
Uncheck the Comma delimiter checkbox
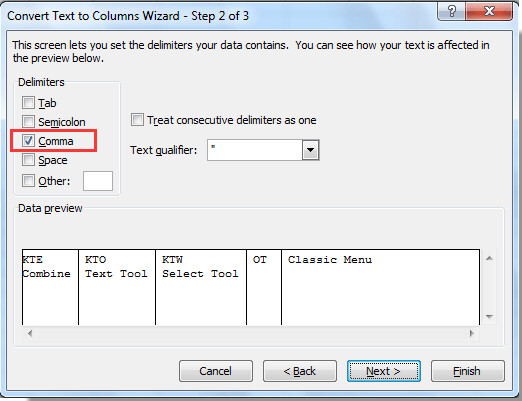click(x=28, y=141)
